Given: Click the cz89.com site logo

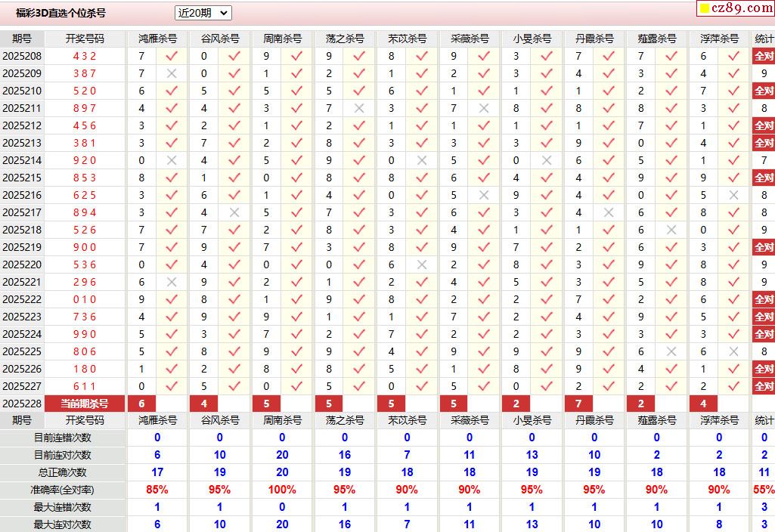Looking at the screenshot, I should tap(736, 8).
